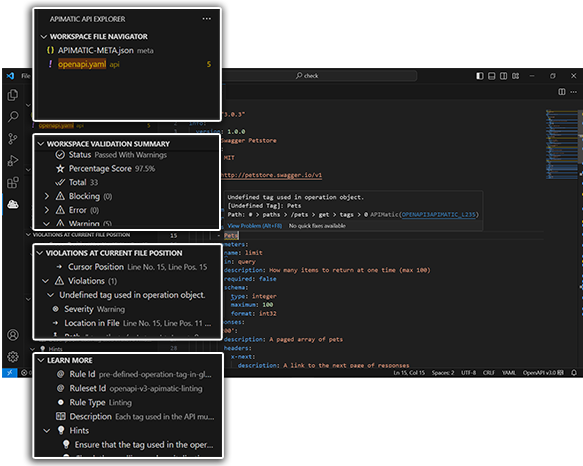
Task: Open the Accounts menu icon
Action: coord(13,335)
